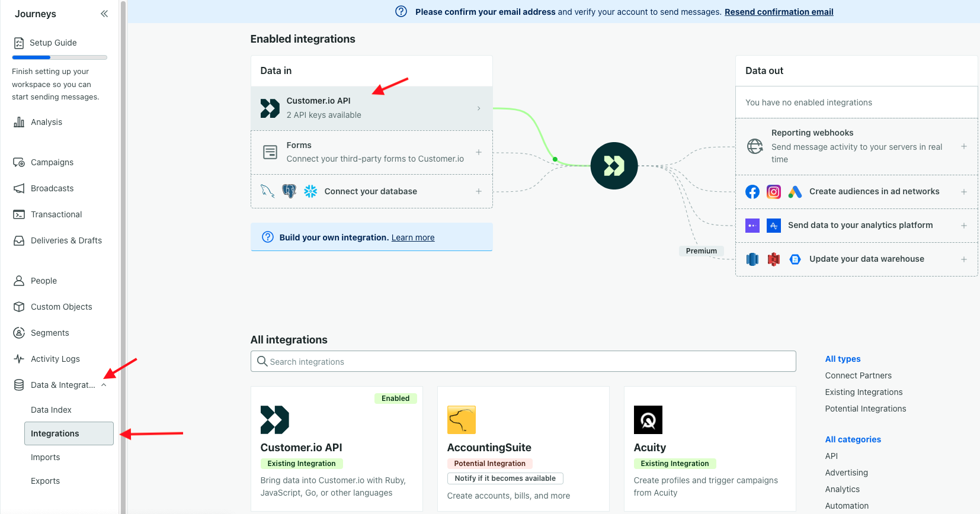Click plus for Create audiences in ad networks
The height and width of the screenshot is (514, 980).
(964, 192)
